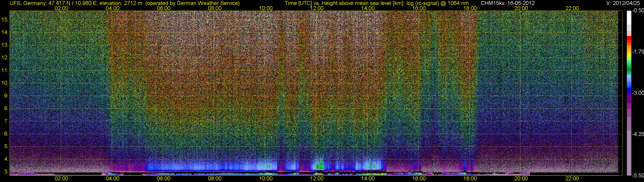
Task: Click the '-4.25' color scale value
Action: tap(638, 134)
